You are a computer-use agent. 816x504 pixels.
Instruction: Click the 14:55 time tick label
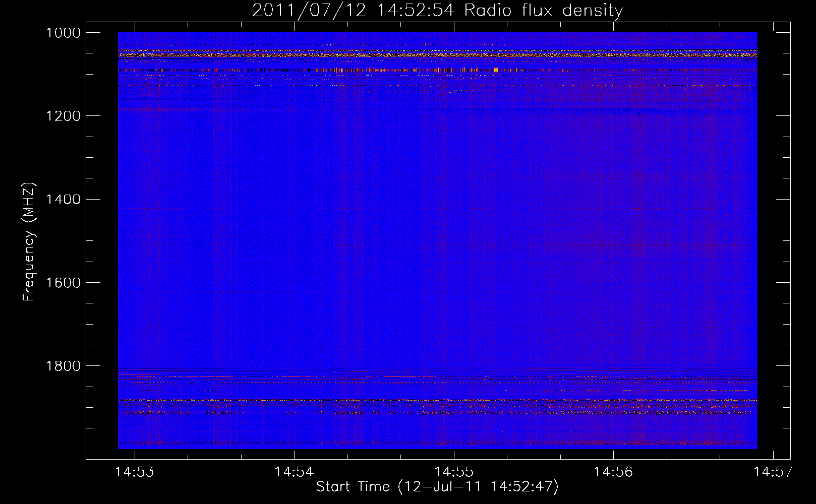tap(454, 472)
